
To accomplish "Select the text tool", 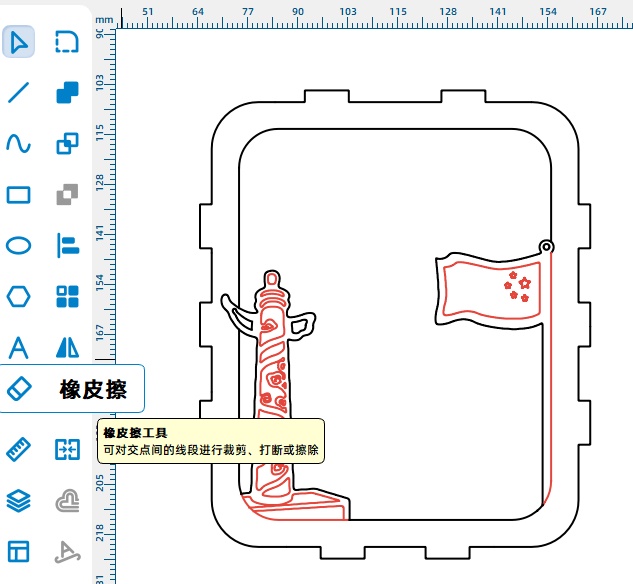I will point(19,348).
